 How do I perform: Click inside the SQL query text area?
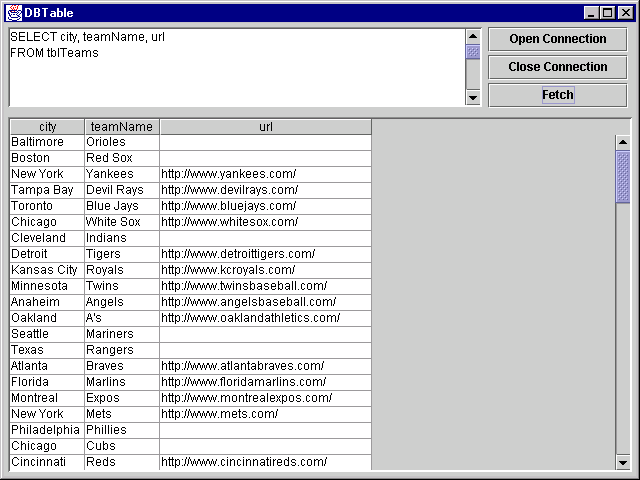point(237,67)
